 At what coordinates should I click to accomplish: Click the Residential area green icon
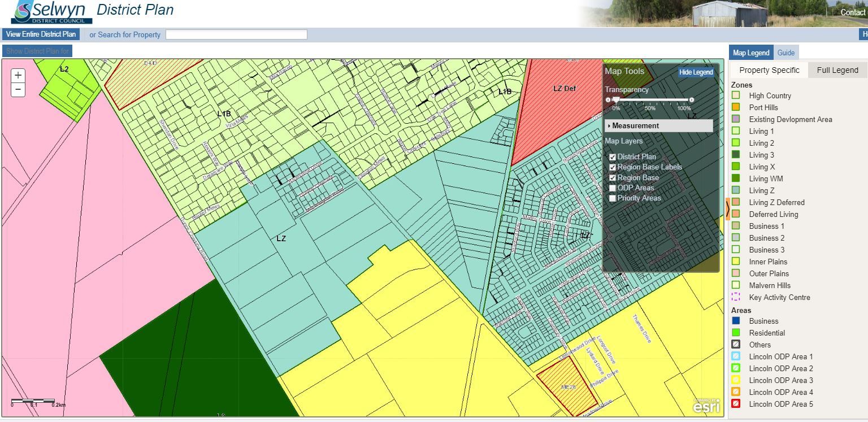click(x=736, y=333)
